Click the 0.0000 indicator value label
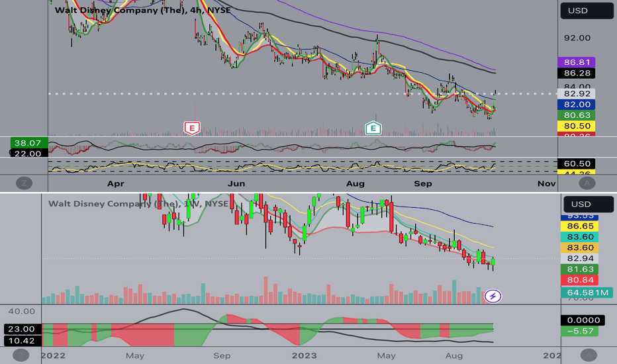The image size is (617, 364). (583, 320)
